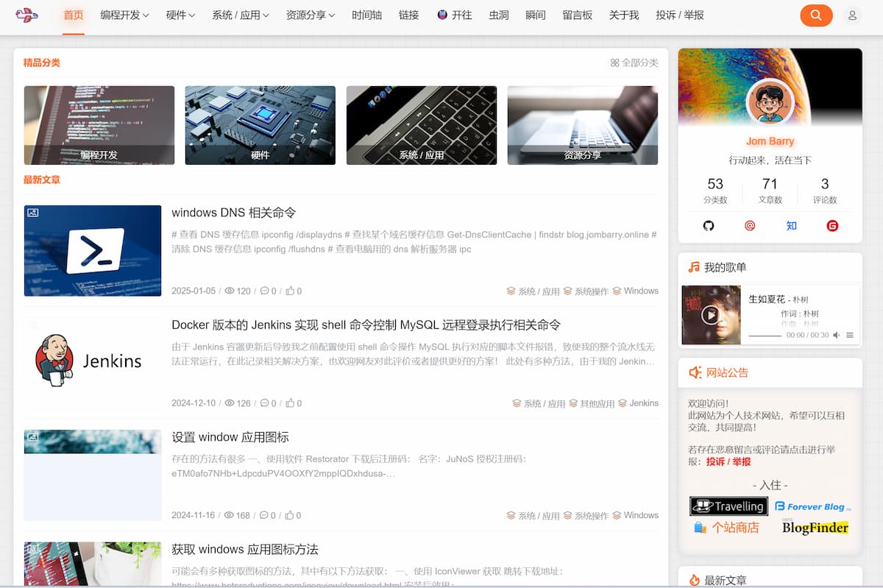Open the GitHub profile icon

click(x=709, y=226)
